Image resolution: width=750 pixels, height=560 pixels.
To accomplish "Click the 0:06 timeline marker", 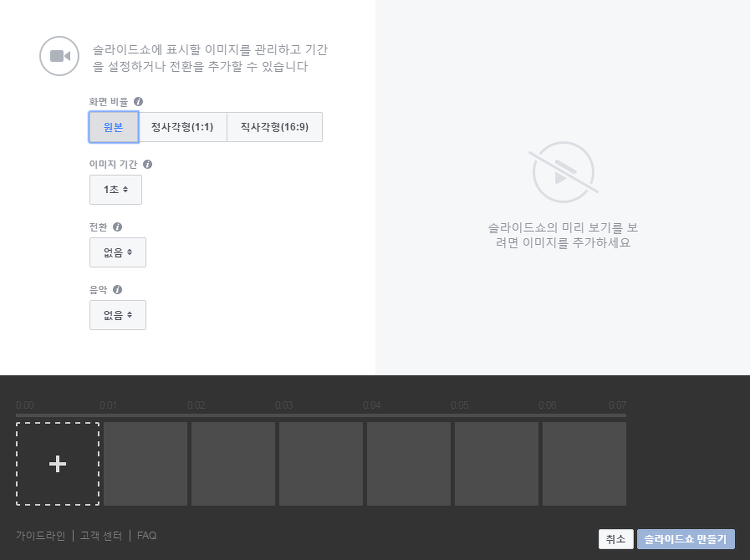I will pyautogui.click(x=547, y=406).
